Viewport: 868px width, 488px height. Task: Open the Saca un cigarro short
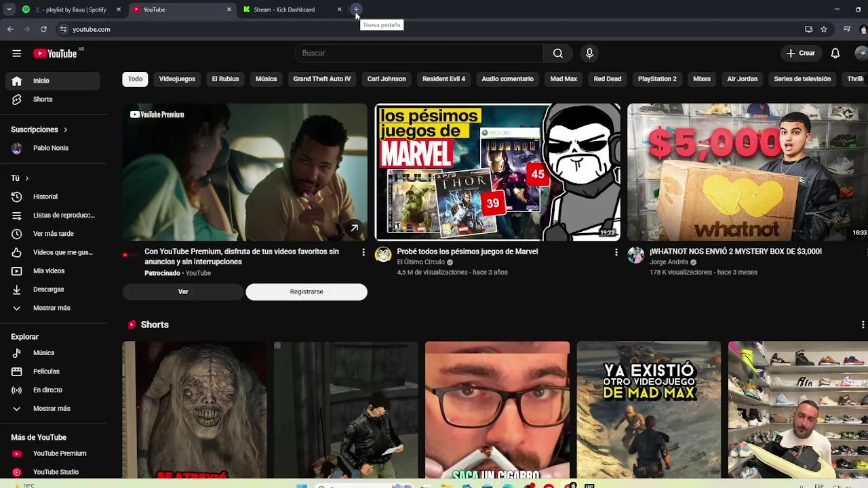[x=497, y=409]
